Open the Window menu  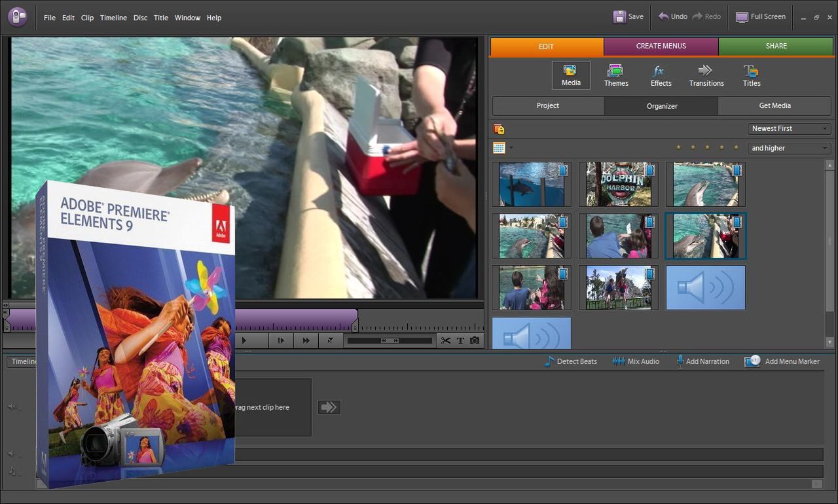(x=187, y=18)
